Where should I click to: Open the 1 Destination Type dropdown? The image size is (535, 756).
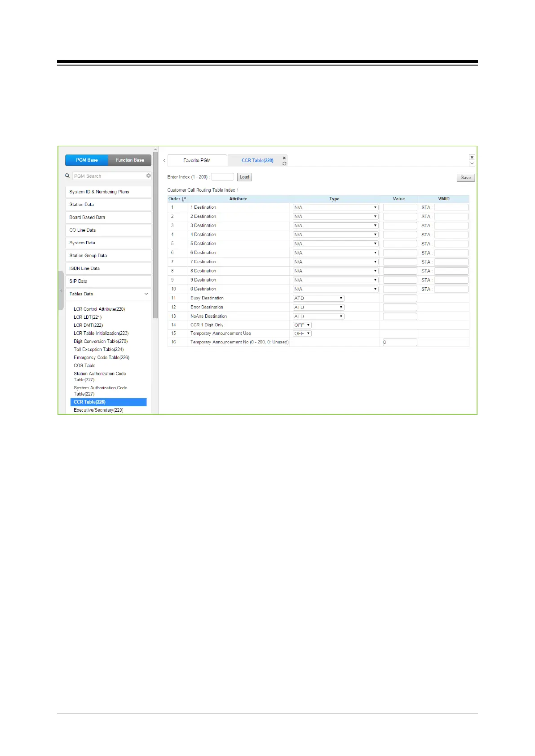coord(336,207)
